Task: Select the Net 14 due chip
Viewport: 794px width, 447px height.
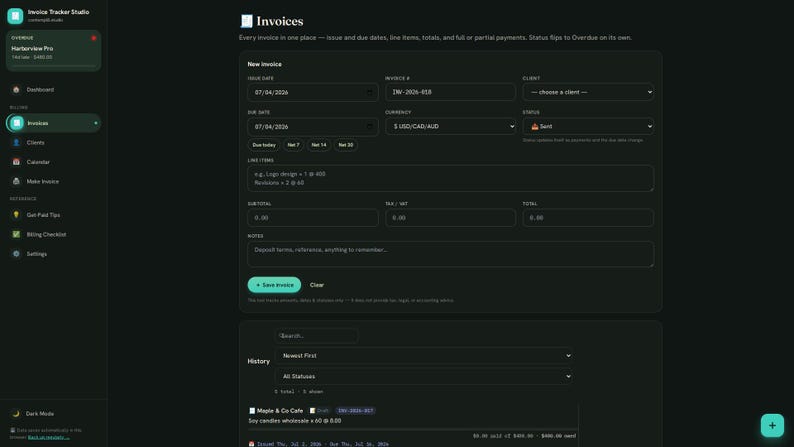Action: tap(319, 145)
